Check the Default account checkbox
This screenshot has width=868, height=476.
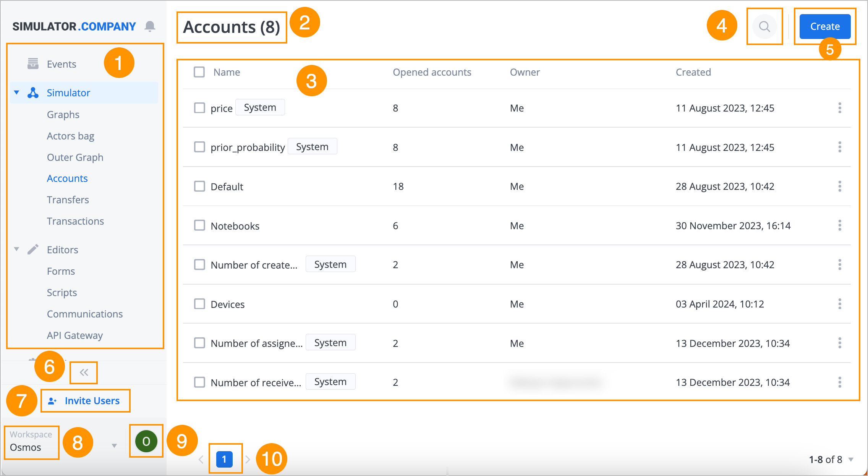click(x=199, y=186)
